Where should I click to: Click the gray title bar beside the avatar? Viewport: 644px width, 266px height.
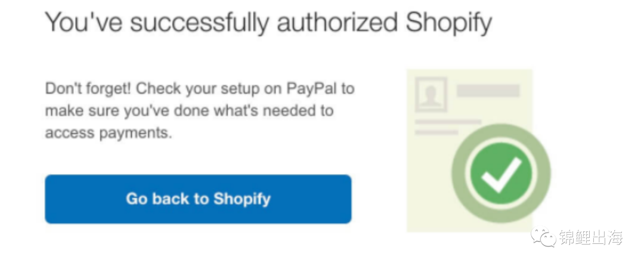click(x=488, y=91)
